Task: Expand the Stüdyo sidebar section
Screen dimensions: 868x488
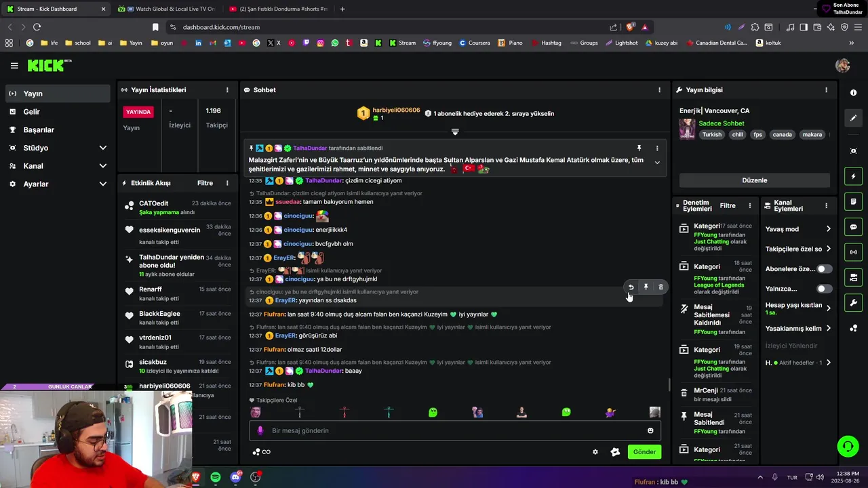Action: (x=102, y=148)
